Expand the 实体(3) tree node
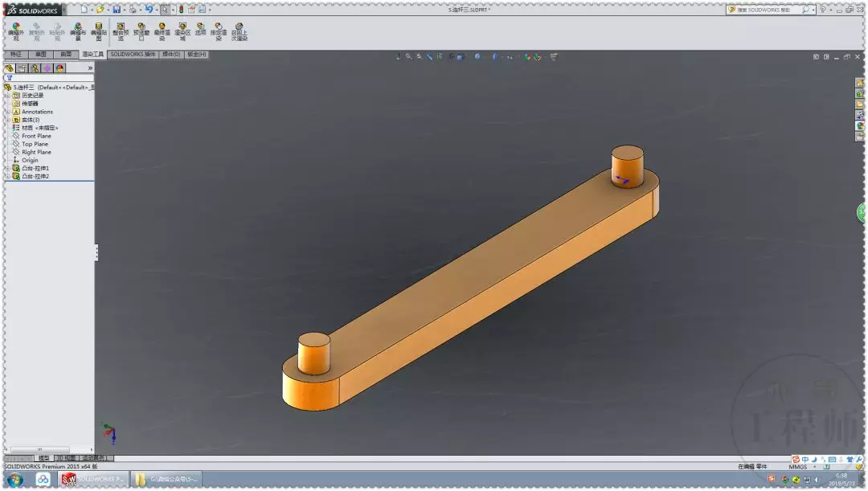The height and width of the screenshot is (491, 868). pos(8,120)
